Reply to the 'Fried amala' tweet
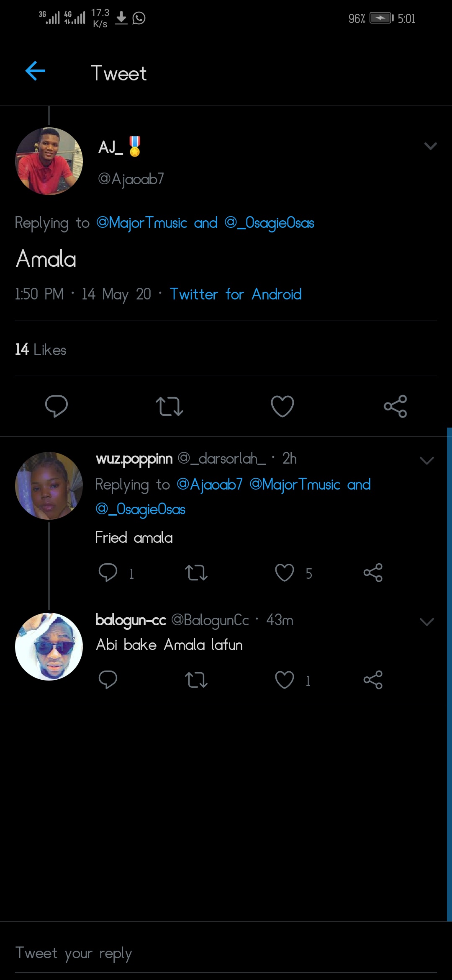 [x=108, y=573]
